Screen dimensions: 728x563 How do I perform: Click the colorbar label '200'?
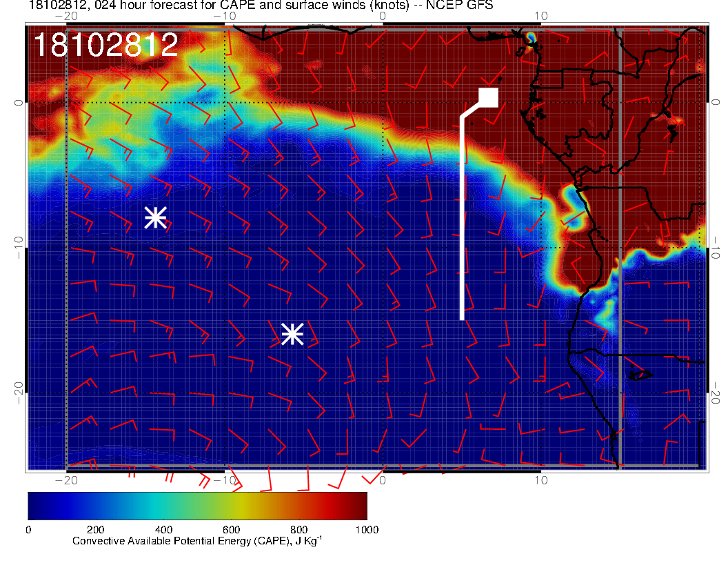tap(96, 530)
